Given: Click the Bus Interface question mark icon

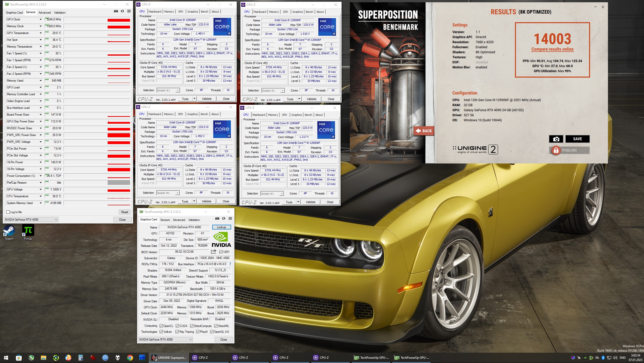Looking at the screenshot, I should 230,264.
